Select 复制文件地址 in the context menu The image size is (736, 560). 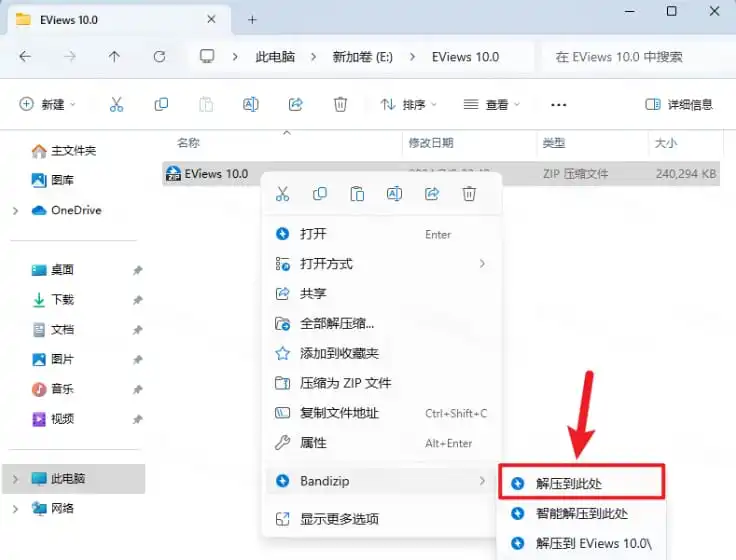click(383, 413)
